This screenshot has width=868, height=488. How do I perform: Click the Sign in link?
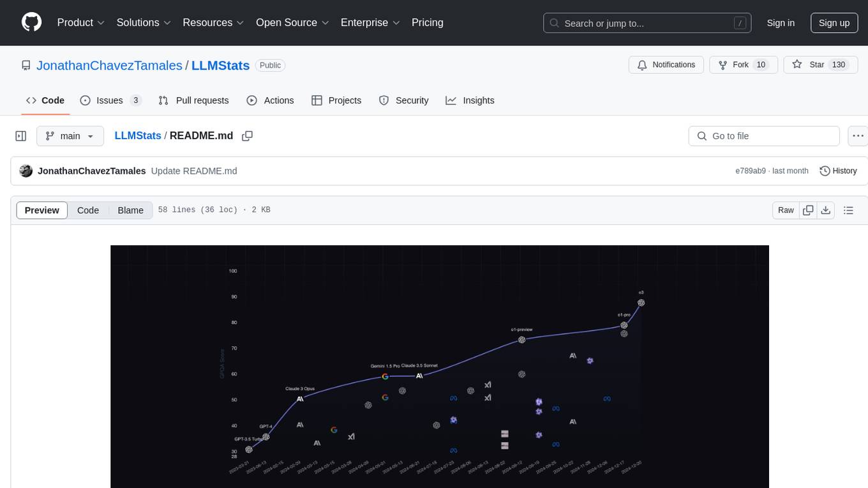pos(781,23)
